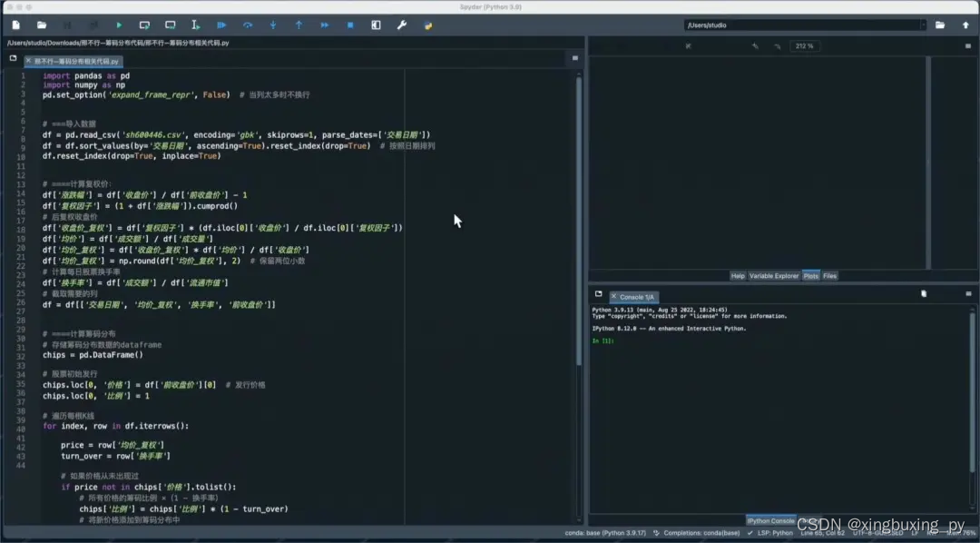Click the 'chips = pd.DataFrame()' line

click(x=93, y=355)
